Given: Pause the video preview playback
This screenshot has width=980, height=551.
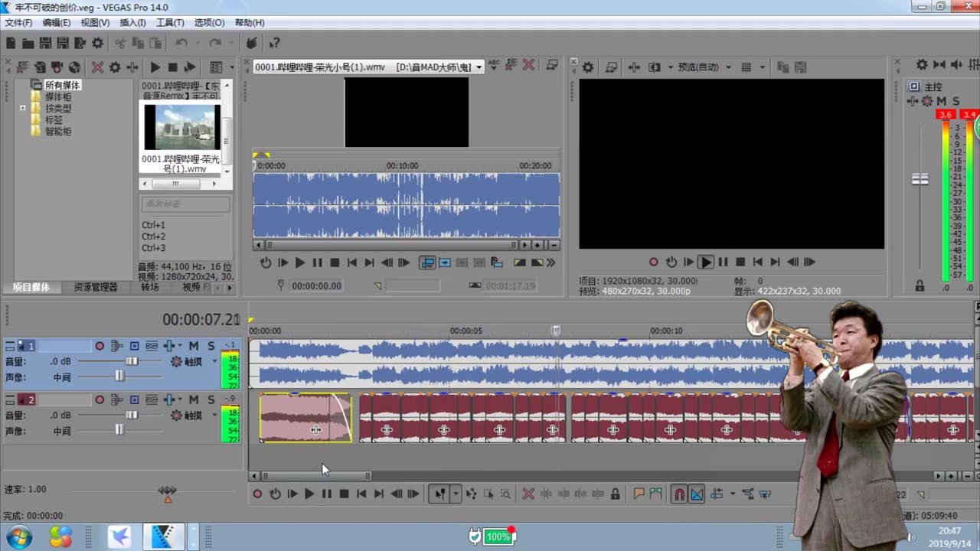Looking at the screenshot, I should point(723,262).
